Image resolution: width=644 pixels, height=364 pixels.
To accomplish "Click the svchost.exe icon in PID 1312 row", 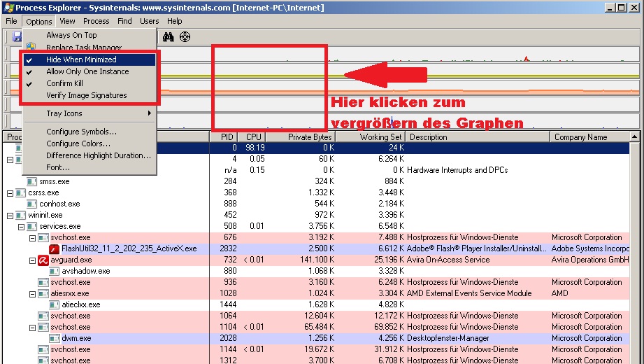I will 43,360.
